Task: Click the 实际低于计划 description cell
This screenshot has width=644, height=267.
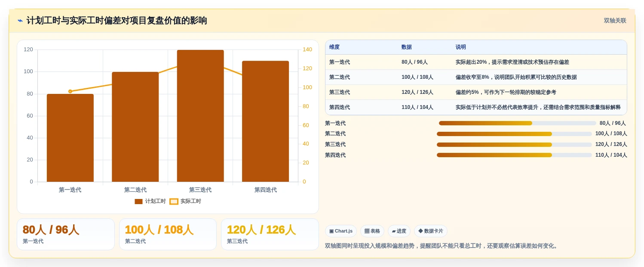Action: click(538, 107)
